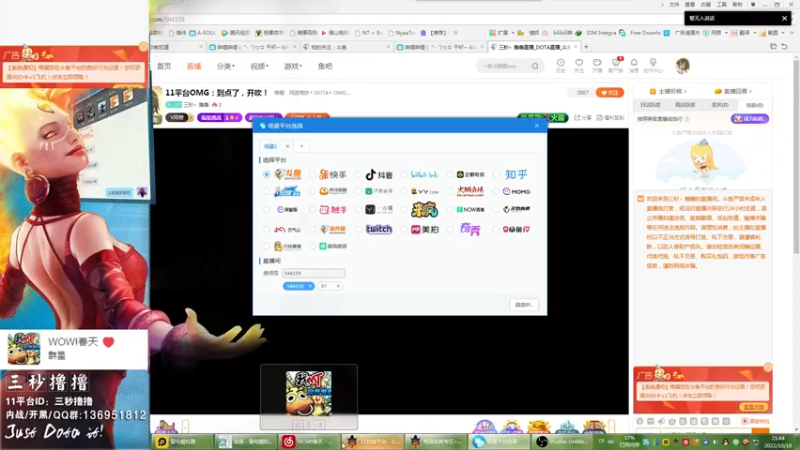The image size is (800, 450).
Task: Switch to the weekly ranking tab
Action: (685, 105)
